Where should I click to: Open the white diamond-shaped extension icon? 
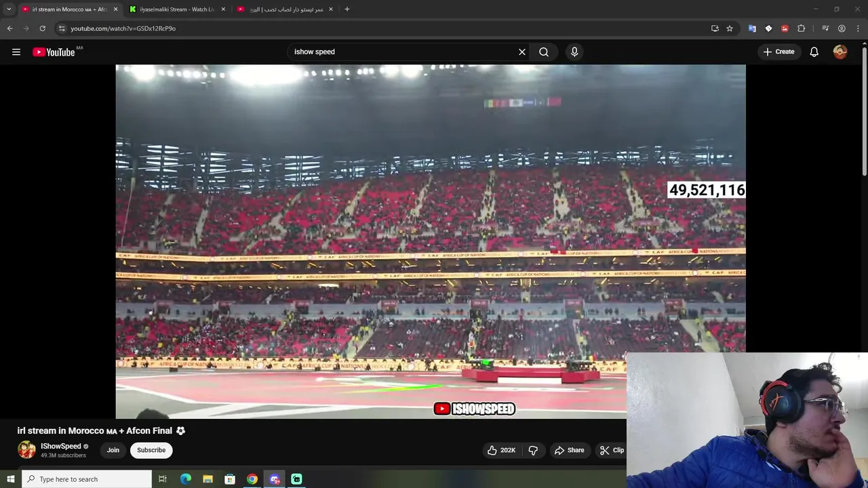coord(768,28)
